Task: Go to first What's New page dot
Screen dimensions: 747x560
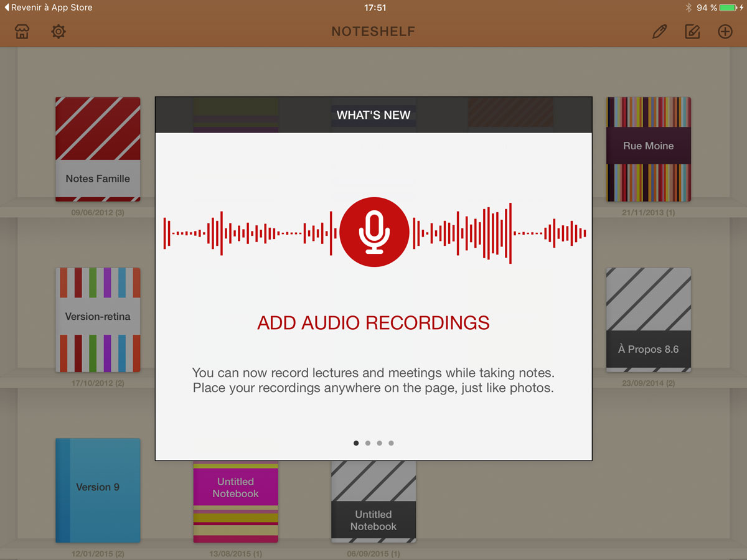Action: pos(356,443)
